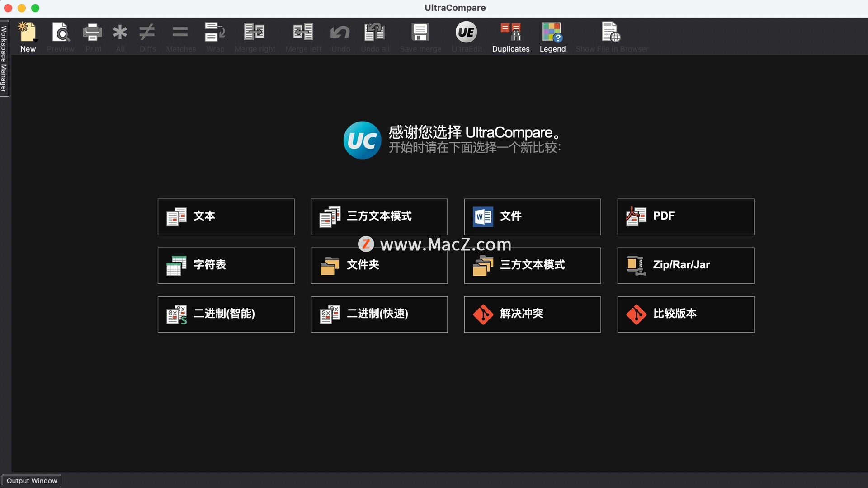Start a Zip/Rar/Jar archive comparison
This screenshot has height=488, width=868.
pyautogui.click(x=686, y=266)
